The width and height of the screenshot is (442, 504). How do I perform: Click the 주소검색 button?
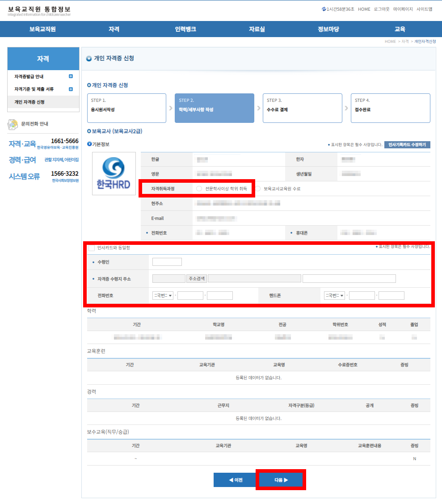pos(197,278)
